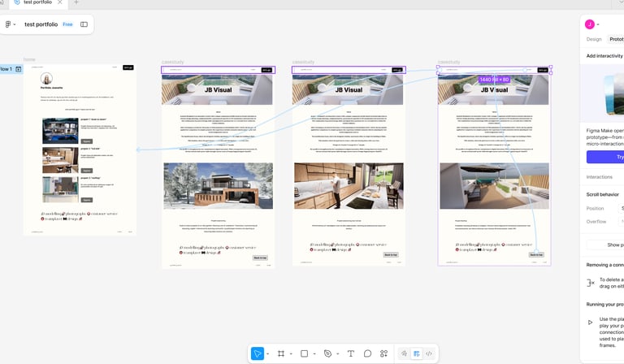This screenshot has width=624, height=364.
Task: Click the Flow 1 play icon
Action: [x=19, y=69]
